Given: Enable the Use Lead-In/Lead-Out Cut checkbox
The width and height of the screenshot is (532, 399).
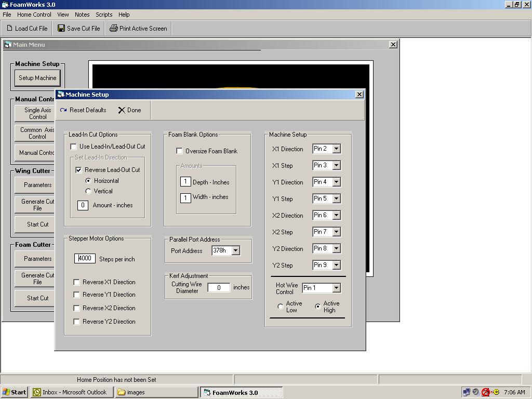Looking at the screenshot, I should tap(74, 147).
